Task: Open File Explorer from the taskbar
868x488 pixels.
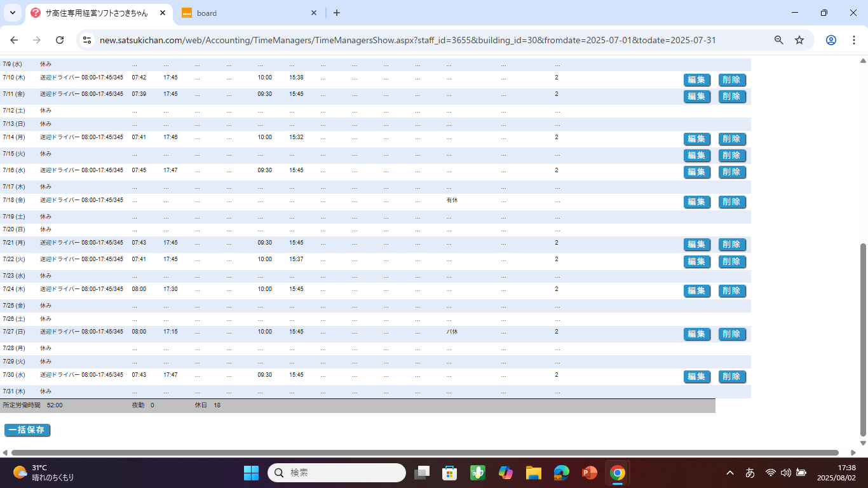Action: tap(533, 473)
